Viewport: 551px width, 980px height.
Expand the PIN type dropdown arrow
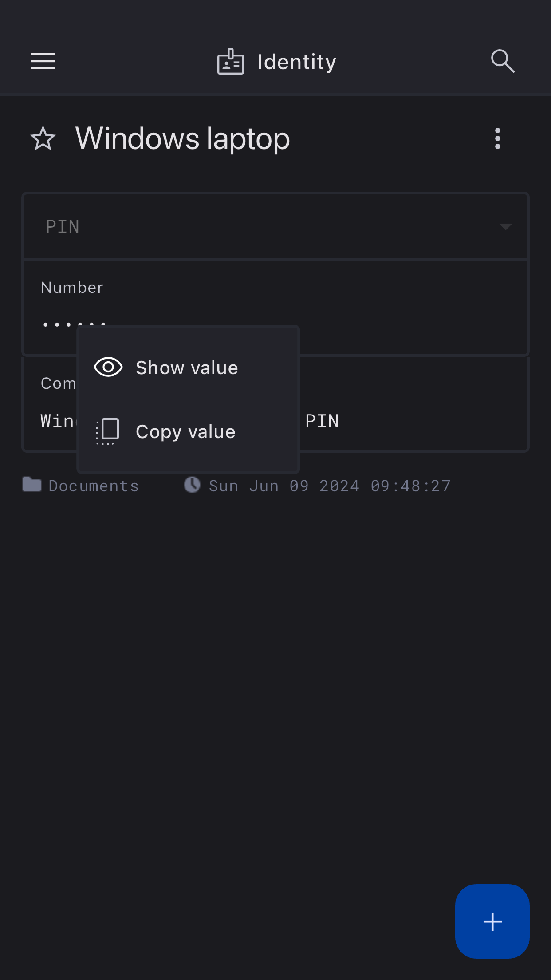pyautogui.click(x=505, y=227)
